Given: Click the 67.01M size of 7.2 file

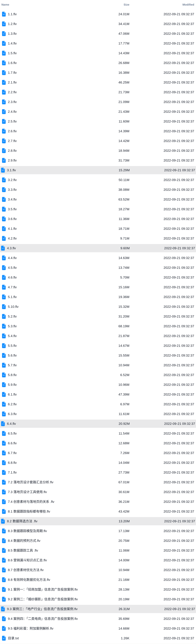Looking at the screenshot, I should click(x=124, y=482).
